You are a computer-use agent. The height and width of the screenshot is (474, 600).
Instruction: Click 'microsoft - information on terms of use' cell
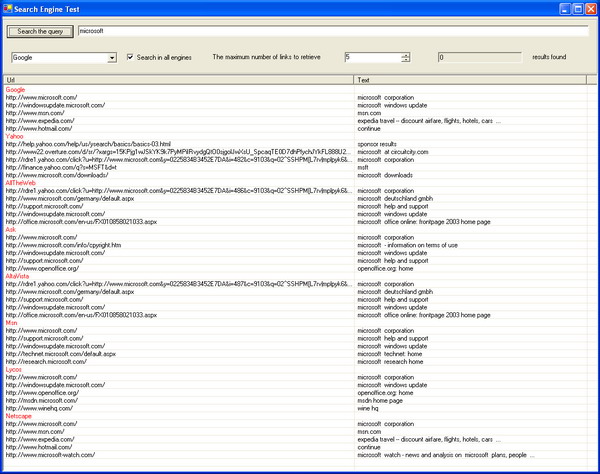(x=408, y=245)
